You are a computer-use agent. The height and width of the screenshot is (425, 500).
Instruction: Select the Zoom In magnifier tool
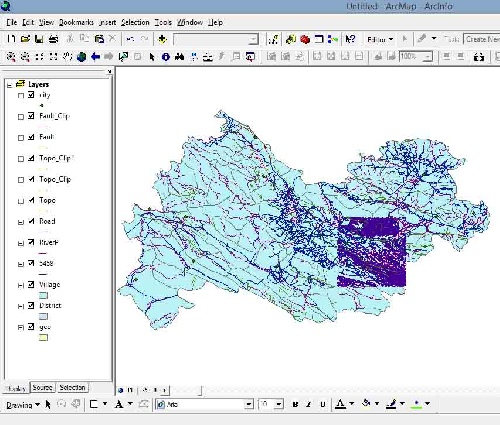pos(11,57)
